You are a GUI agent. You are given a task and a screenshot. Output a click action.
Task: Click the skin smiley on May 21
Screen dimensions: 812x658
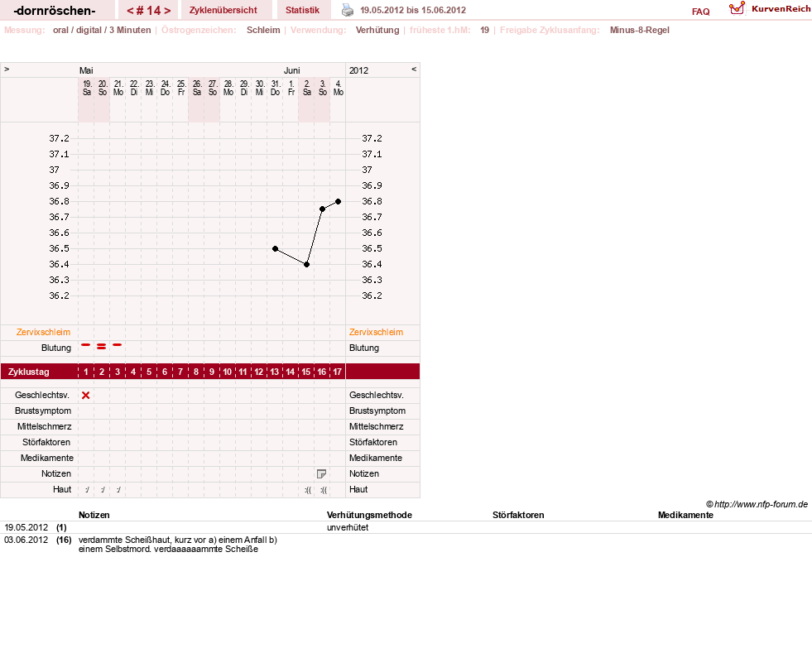pos(118,490)
